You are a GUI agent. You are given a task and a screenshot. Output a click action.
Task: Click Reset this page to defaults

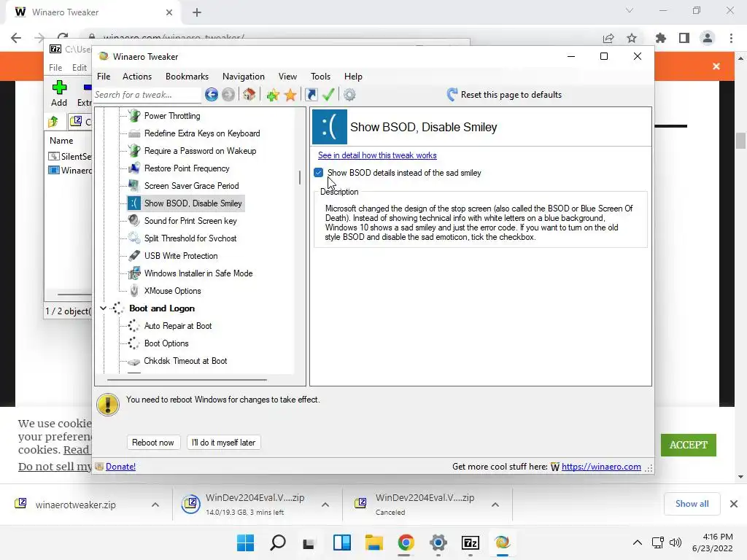pos(504,95)
